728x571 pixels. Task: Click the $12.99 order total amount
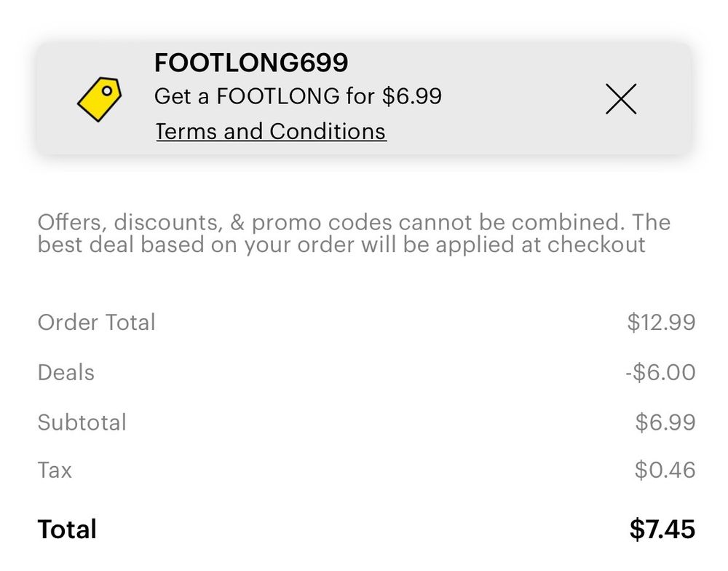coord(661,322)
